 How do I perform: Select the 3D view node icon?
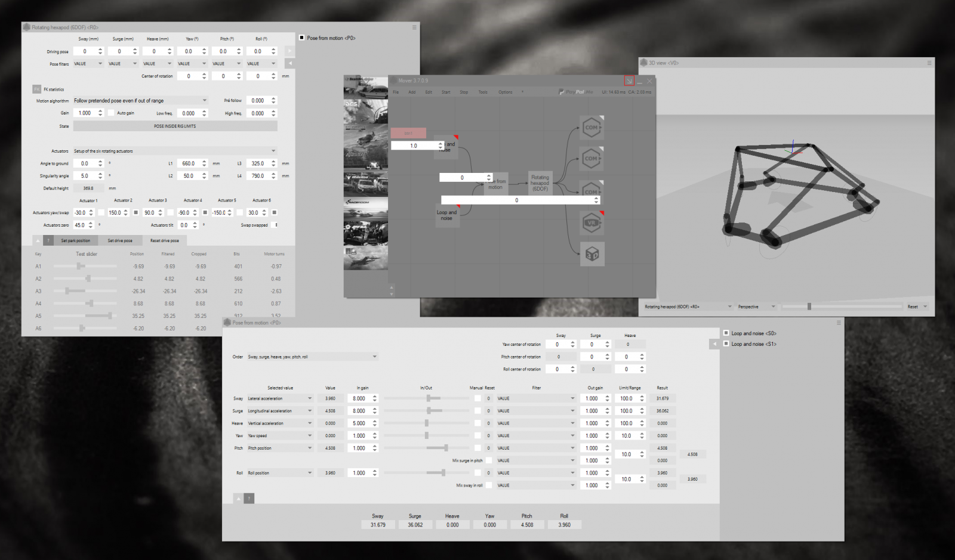click(x=592, y=255)
